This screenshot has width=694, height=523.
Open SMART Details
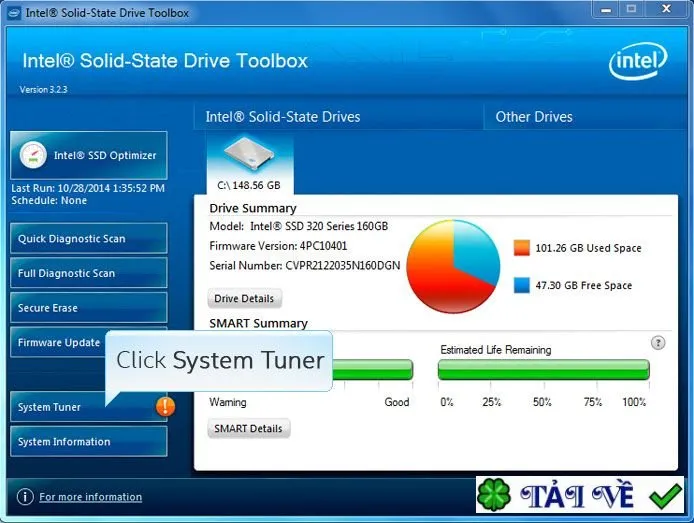[248, 428]
